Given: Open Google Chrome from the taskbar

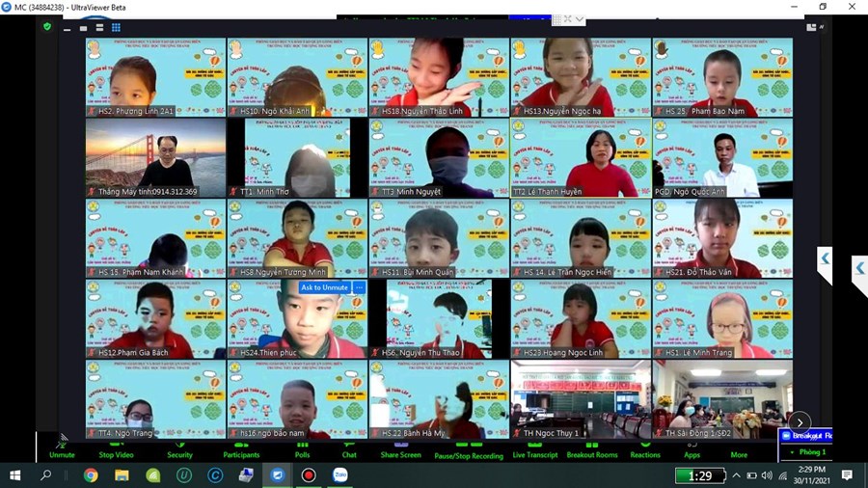Looking at the screenshot, I should [91, 475].
